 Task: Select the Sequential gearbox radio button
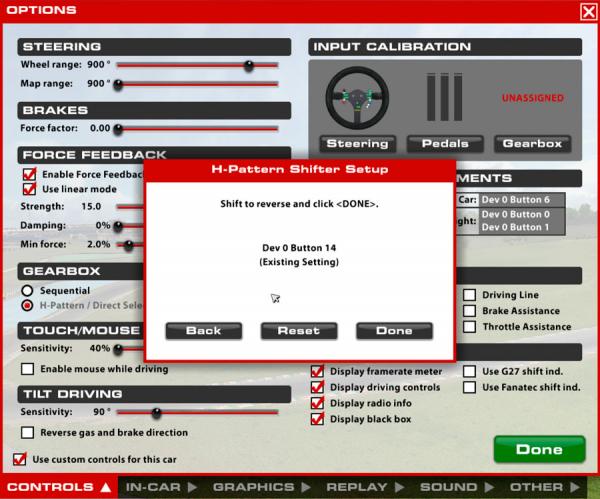click(x=28, y=290)
